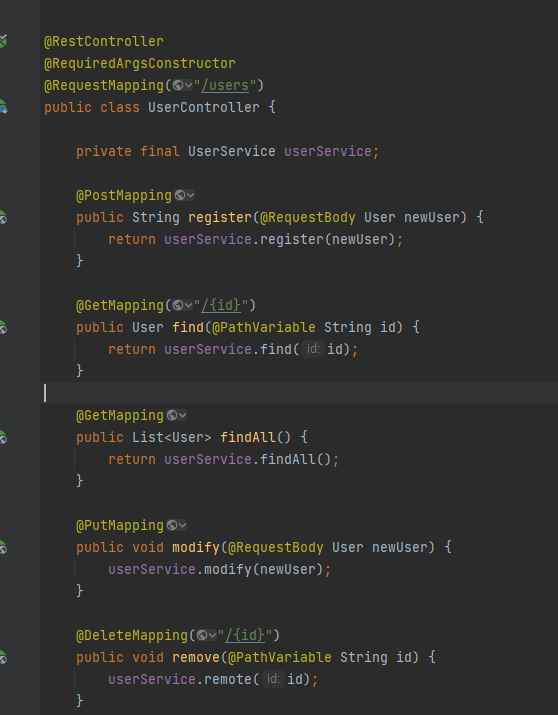Screen dimensions: 558x715
Task: Click @RequestBody in the register method
Action: [308, 218]
